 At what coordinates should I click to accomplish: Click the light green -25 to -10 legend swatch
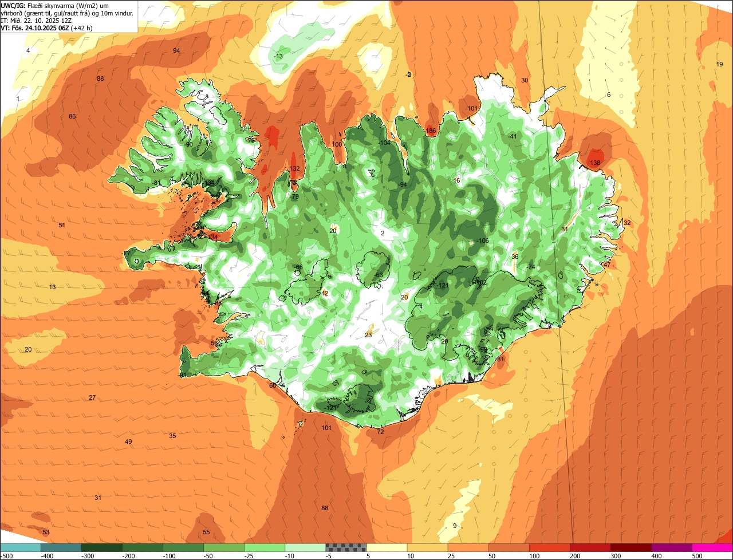pos(265,547)
